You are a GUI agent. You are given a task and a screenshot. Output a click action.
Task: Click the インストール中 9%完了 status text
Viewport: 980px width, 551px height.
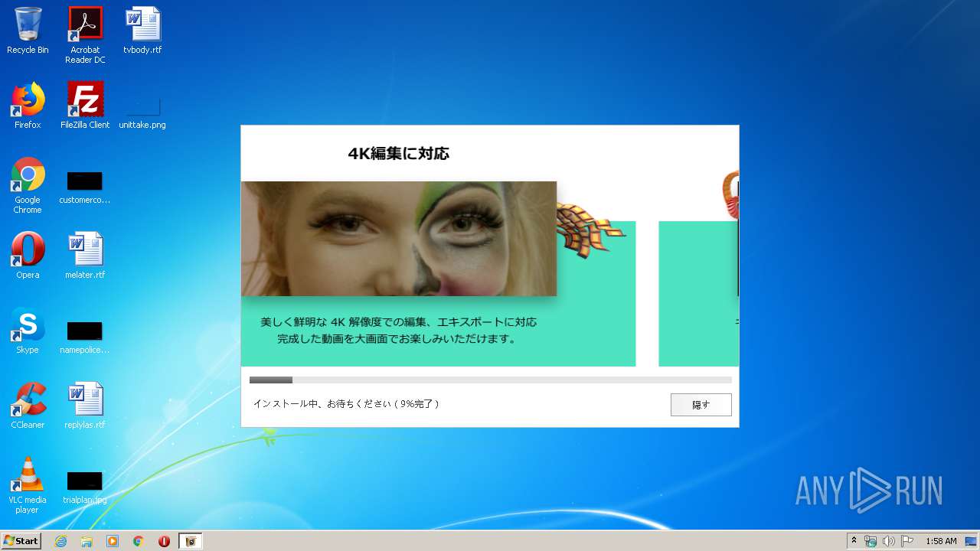click(345, 403)
